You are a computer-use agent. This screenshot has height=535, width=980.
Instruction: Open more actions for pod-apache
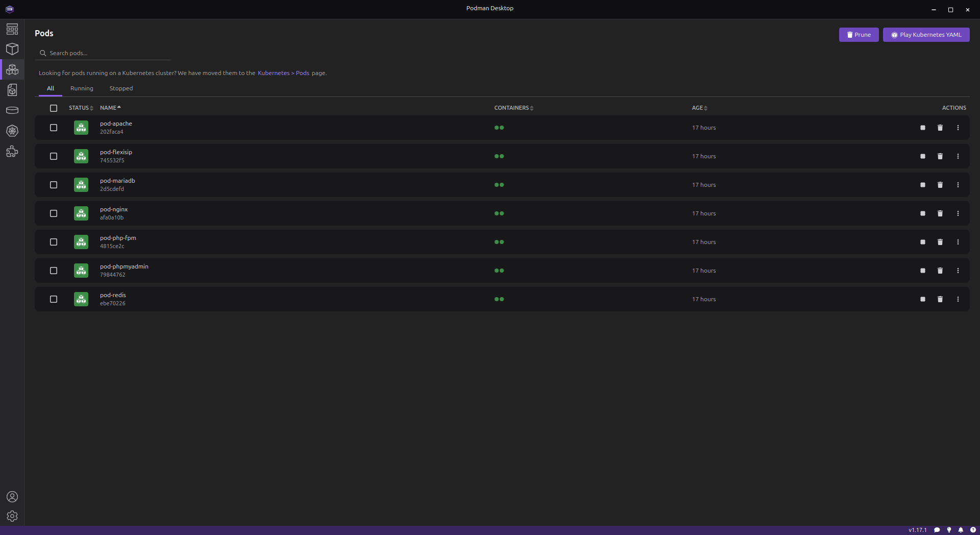pos(958,128)
